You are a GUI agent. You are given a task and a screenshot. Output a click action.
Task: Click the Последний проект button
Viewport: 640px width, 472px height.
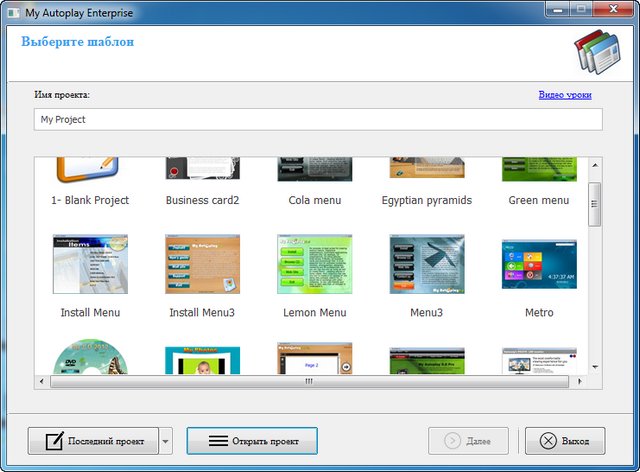[x=93, y=441]
